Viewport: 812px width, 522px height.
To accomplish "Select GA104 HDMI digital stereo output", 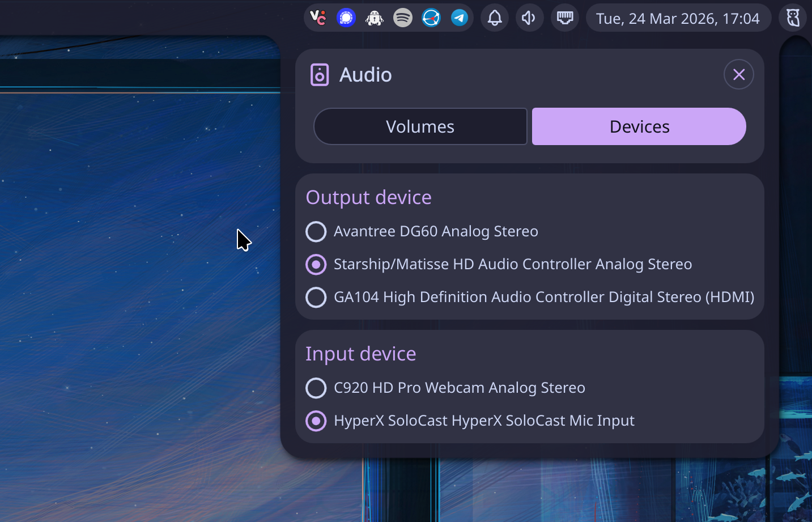I will pos(316,297).
